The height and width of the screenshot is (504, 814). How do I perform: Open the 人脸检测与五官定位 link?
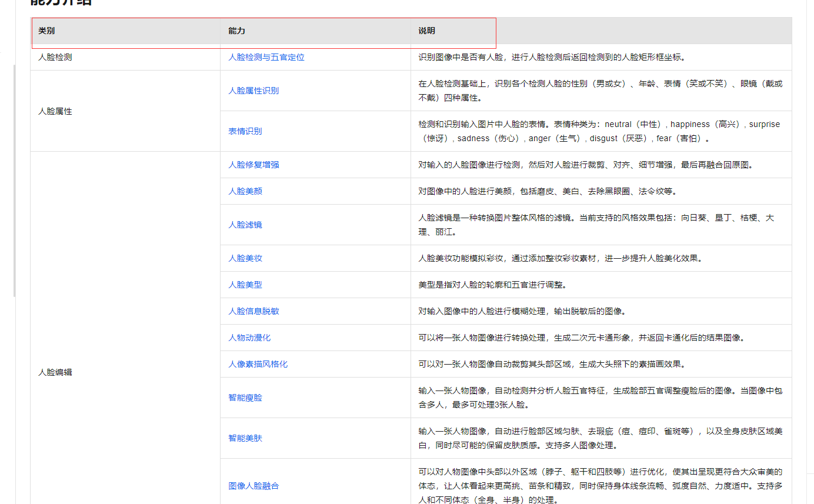coord(266,57)
